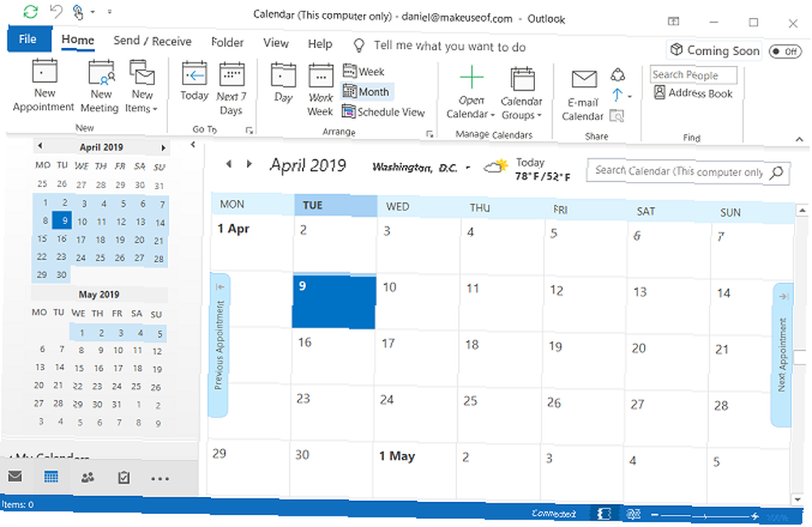Switch to Schedule View
The image size is (812, 527).
pyautogui.click(x=383, y=112)
